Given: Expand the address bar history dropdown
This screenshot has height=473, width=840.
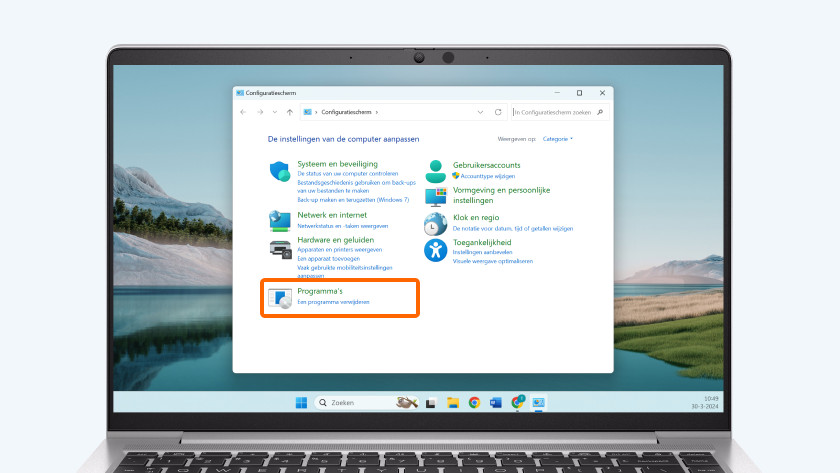Looking at the screenshot, I should point(481,112).
